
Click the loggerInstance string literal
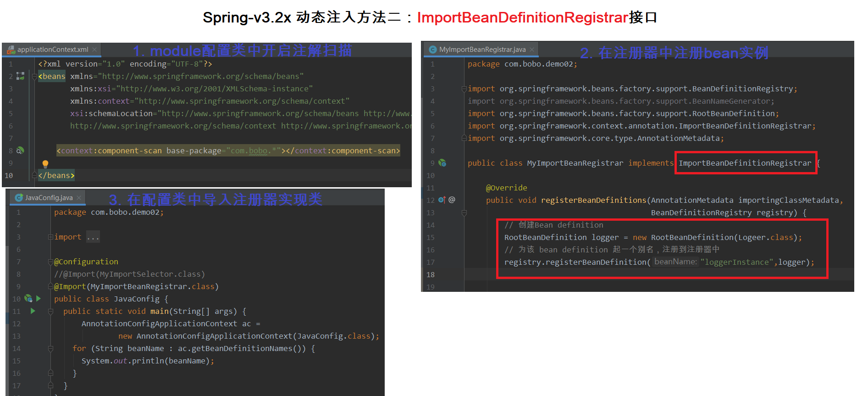[x=737, y=262]
